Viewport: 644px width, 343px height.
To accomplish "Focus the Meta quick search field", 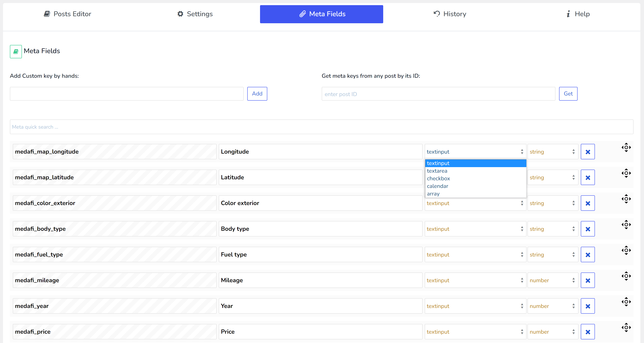I will (321, 127).
